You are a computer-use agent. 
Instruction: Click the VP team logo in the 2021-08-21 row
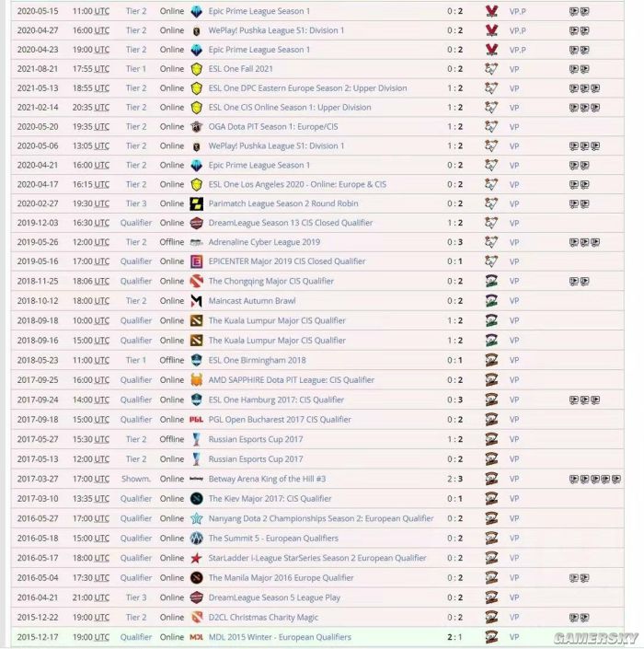point(491,69)
